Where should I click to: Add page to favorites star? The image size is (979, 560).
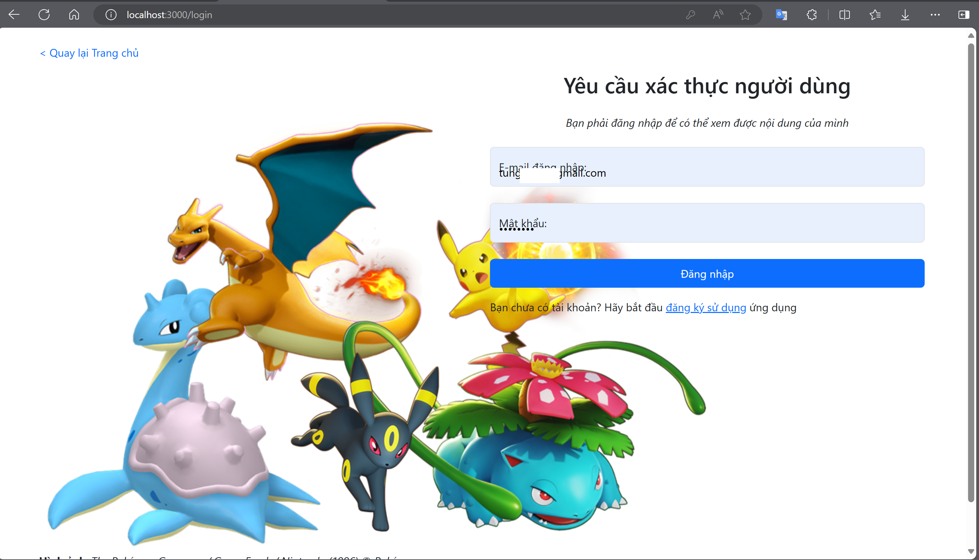click(745, 15)
